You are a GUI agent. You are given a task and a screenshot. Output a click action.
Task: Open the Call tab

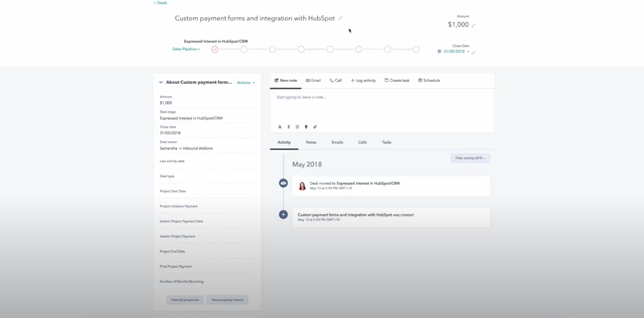pos(336,81)
